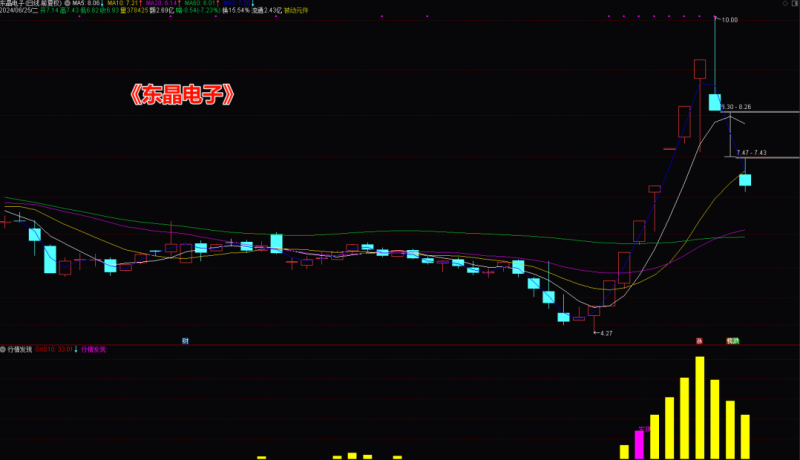This screenshot has width=800, height=460.
Task: Select the 9.30 - 8.26 gap line
Action: point(765,112)
